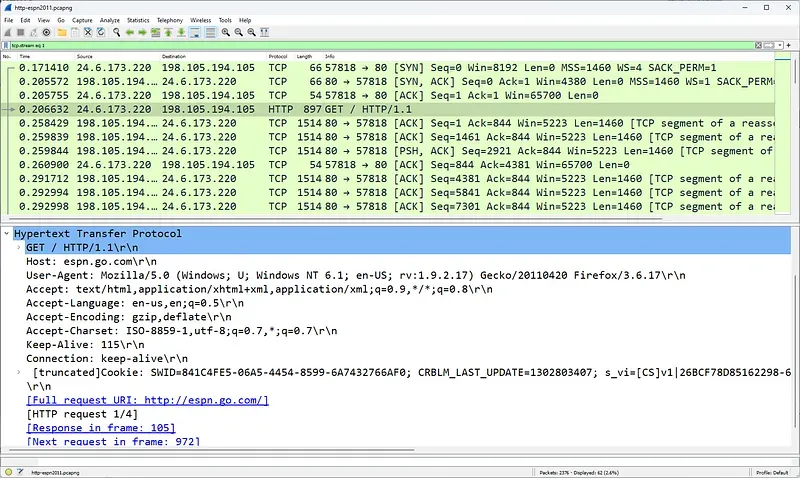Expand the truncated Cookie header row
The image size is (800, 478).
[19, 372]
